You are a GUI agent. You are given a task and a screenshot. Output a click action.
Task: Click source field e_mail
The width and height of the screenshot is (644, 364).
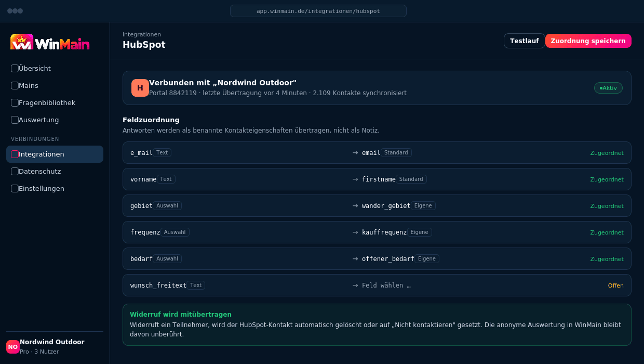click(141, 153)
